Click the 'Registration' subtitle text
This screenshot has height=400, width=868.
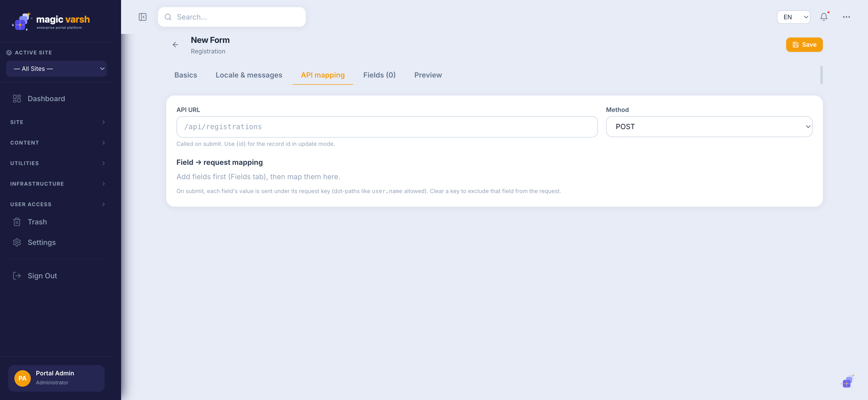click(208, 51)
